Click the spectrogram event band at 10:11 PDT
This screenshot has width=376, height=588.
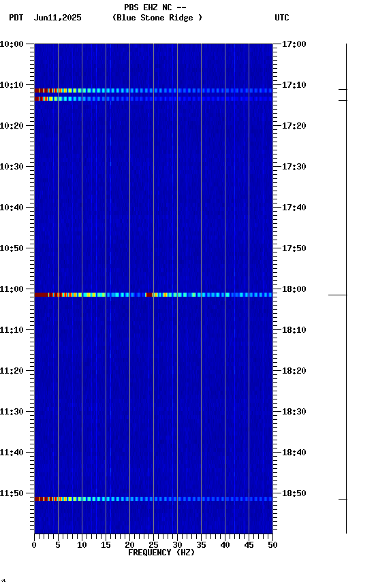click(153, 91)
